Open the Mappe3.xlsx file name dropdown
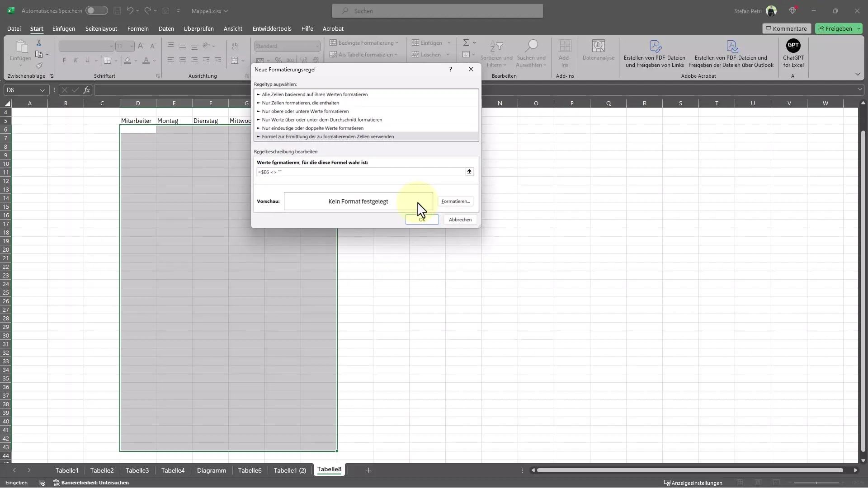The image size is (868, 488). [x=210, y=11]
